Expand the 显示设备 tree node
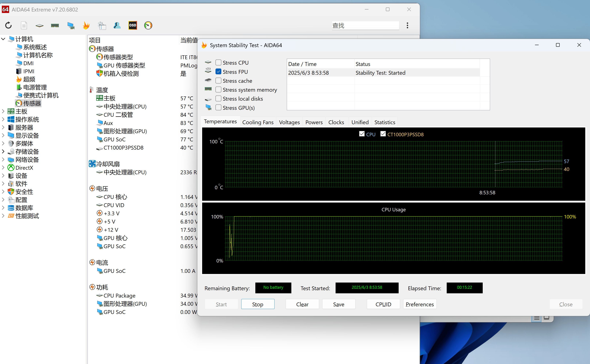 click(3, 135)
